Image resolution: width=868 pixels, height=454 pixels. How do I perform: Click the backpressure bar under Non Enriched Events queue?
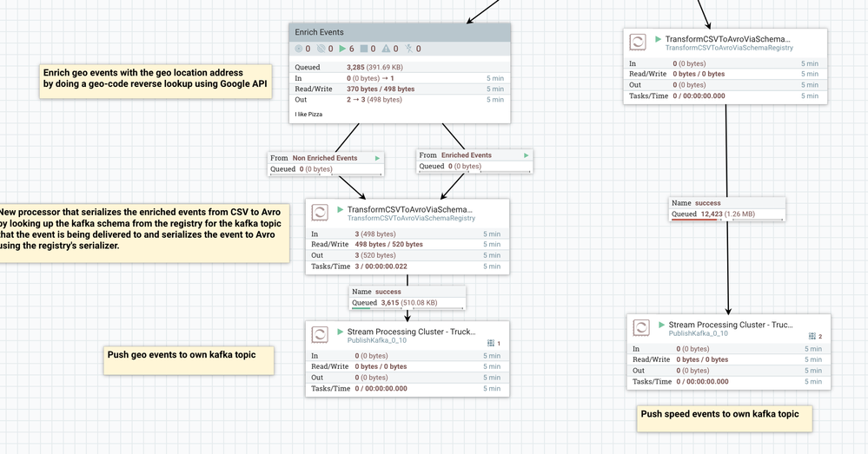click(326, 174)
